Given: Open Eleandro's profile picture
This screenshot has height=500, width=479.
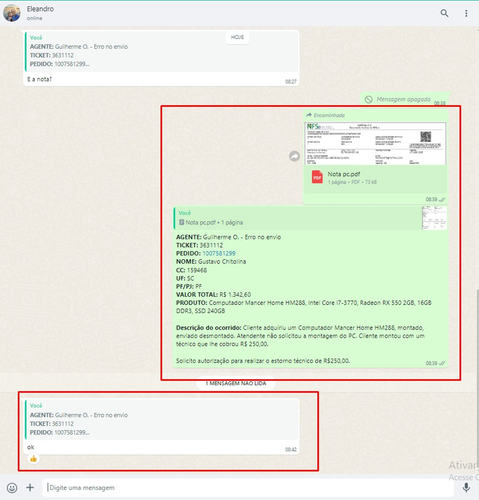Looking at the screenshot, I should [x=12, y=13].
